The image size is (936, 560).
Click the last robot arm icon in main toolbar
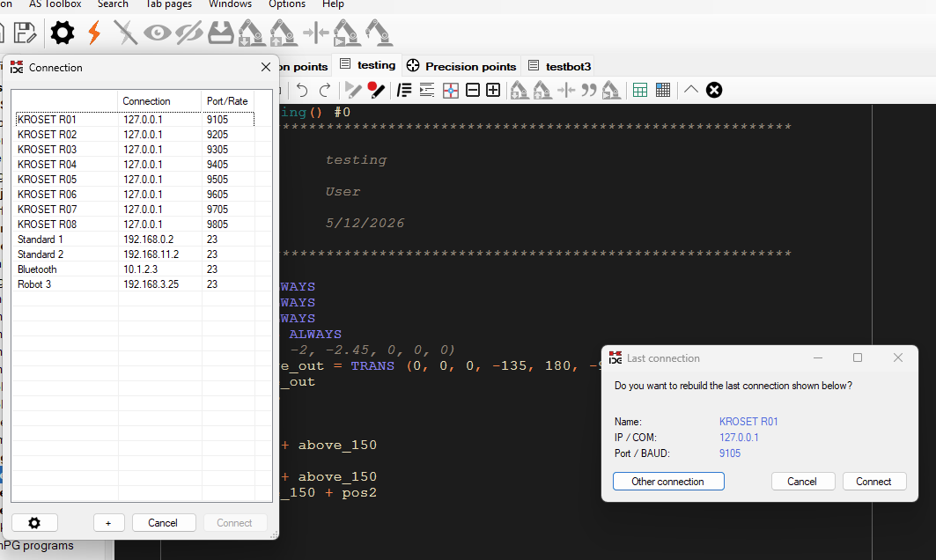(x=379, y=33)
